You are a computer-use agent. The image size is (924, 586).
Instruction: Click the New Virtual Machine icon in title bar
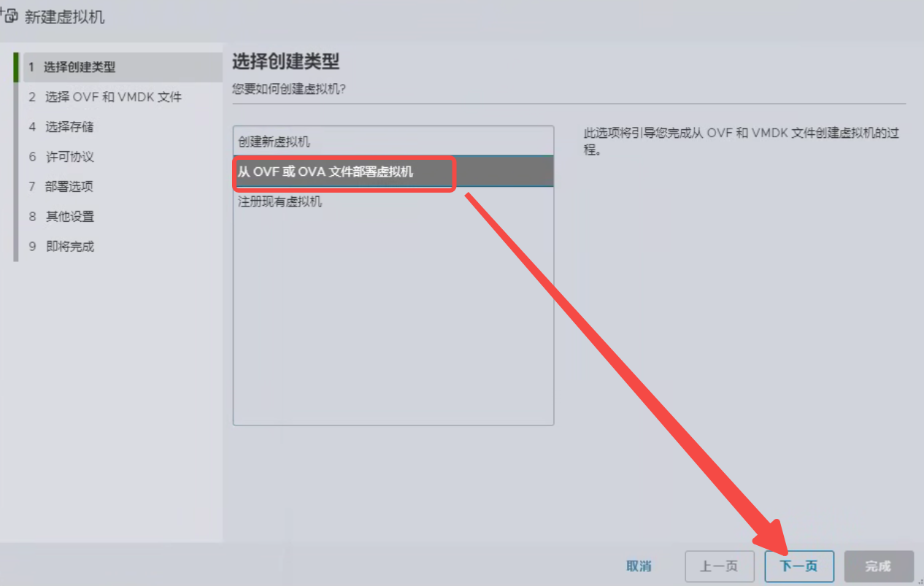pos(9,17)
